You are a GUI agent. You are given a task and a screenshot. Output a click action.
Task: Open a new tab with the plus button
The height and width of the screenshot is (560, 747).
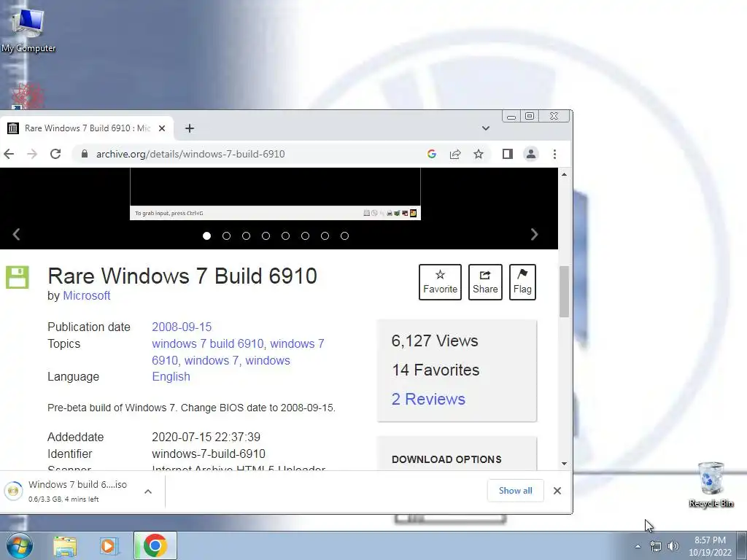(x=190, y=128)
